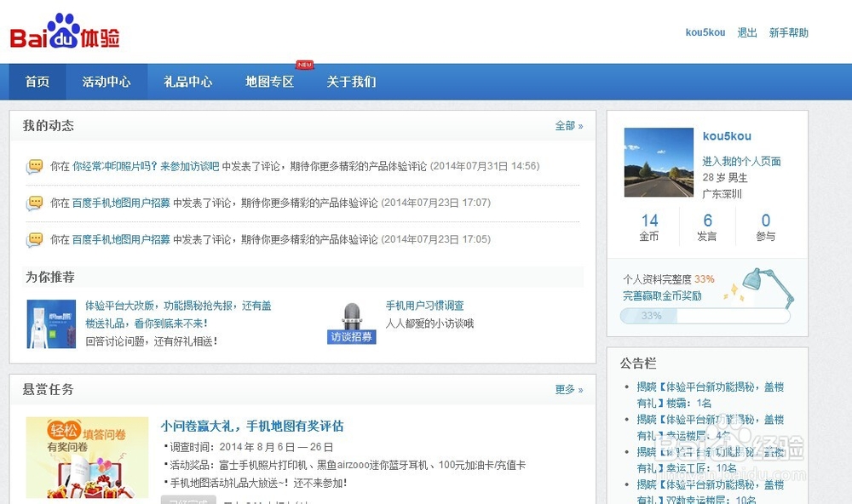The image size is (852, 504).
Task: Click 已经完成 button under survey task
Action: pyautogui.click(x=188, y=500)
